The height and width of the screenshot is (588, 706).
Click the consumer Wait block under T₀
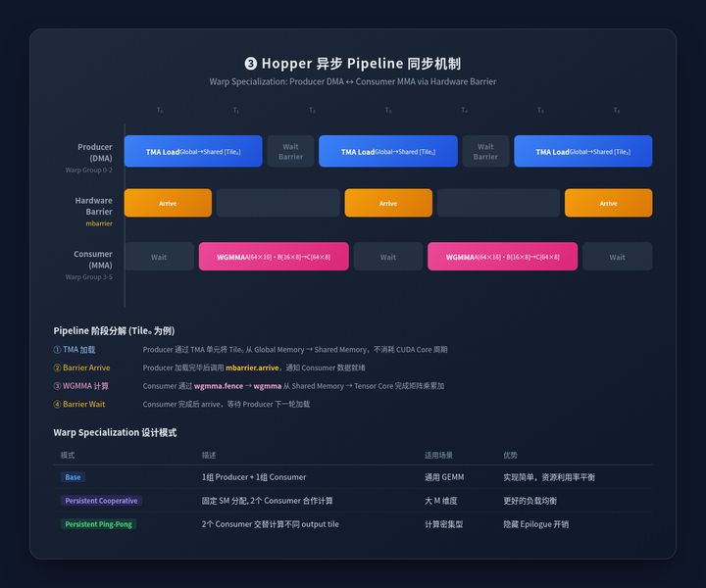tap(159, 257)
